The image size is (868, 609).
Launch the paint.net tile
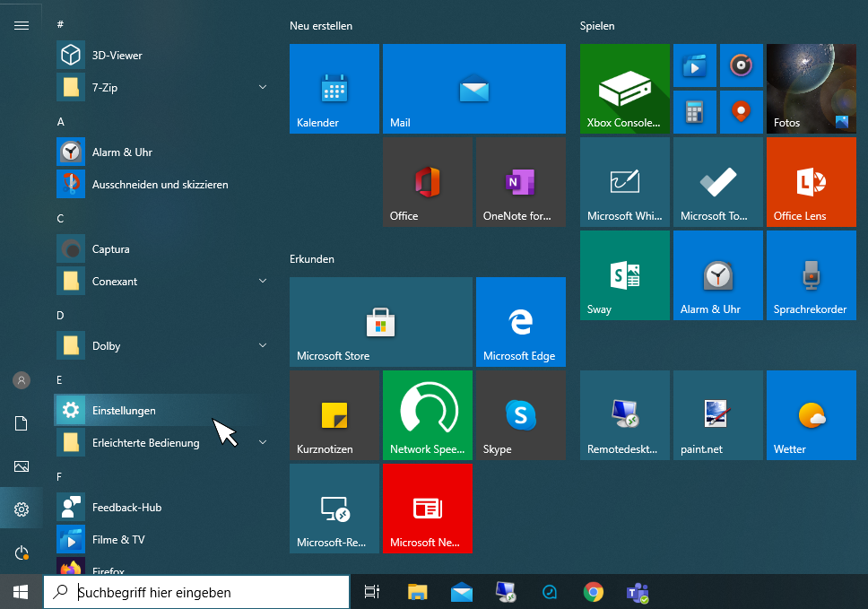[x=717, y=415]
